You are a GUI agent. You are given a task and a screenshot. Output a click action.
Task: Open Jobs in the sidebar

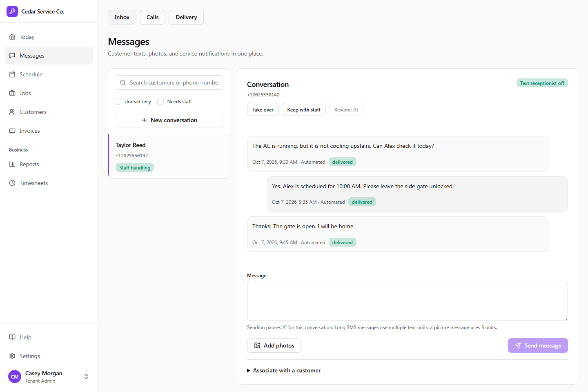tap(49, 93)
